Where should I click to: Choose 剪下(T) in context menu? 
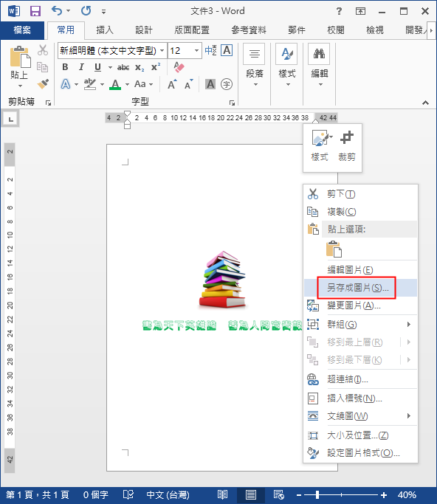point(360,194)
